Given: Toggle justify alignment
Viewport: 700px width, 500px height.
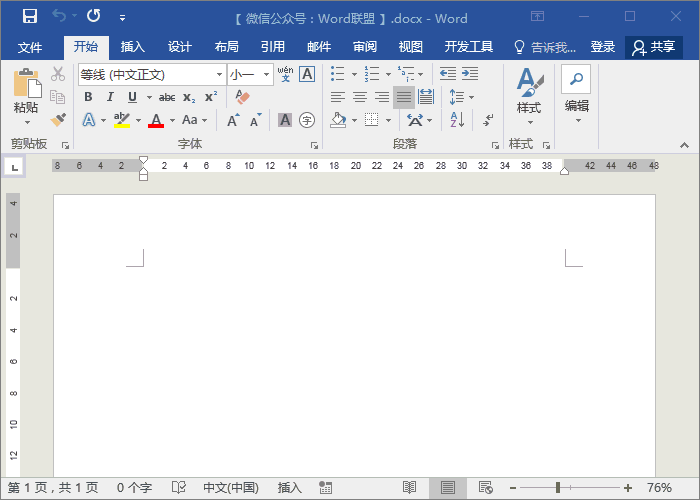Looking at the screenshot, I should [404, 97].
